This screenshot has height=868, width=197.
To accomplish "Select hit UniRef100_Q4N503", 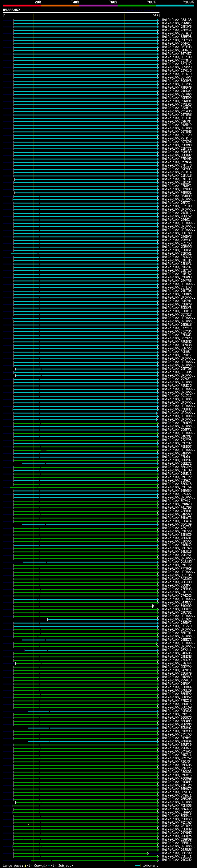I will (x=176, y=515).
